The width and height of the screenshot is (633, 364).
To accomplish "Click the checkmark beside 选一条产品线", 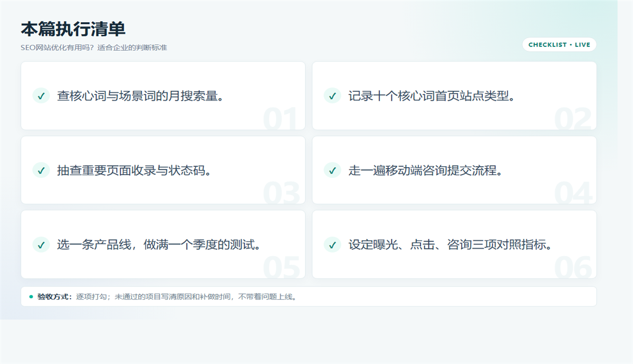I will [41, 244].
